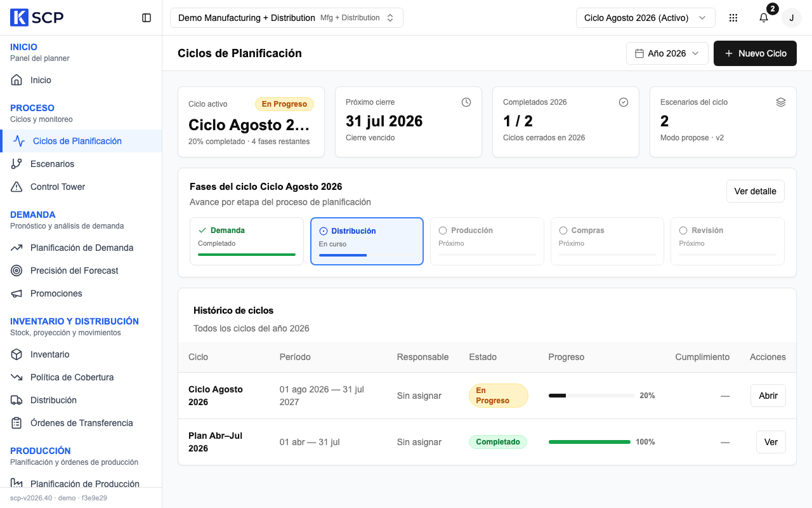Click the 100% progress bar of Plan Abr–Jul
This screenshot has width=812, height=508.
click(x=590, y=442)
